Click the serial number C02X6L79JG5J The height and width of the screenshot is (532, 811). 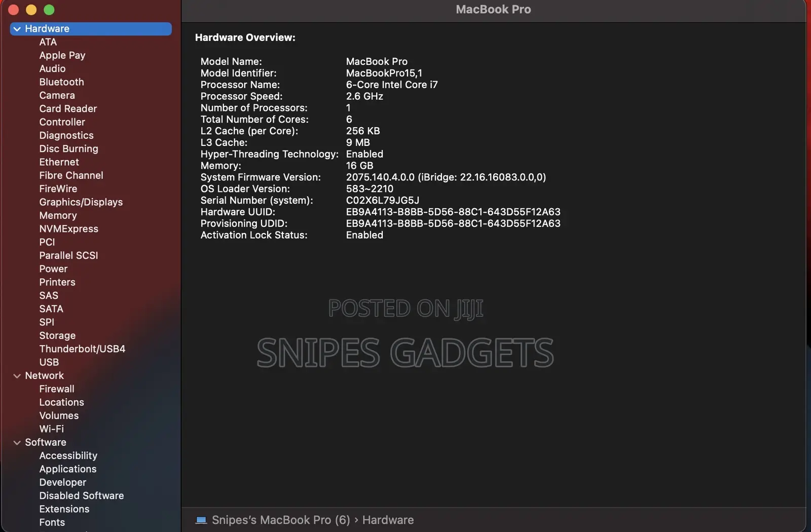point(383,201)
